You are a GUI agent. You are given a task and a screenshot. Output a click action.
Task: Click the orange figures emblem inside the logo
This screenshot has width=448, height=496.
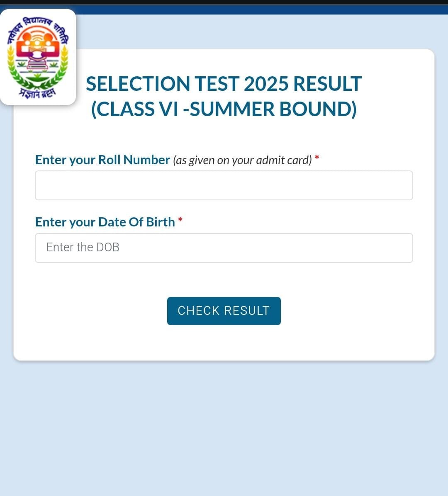point(37,45)
